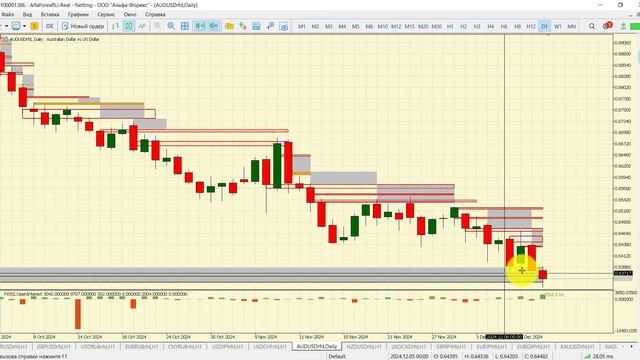Open dropdown arrow next to chart-type icon
Image resolution: width=640 pixels, height=360 pixels.
[24, 26]
